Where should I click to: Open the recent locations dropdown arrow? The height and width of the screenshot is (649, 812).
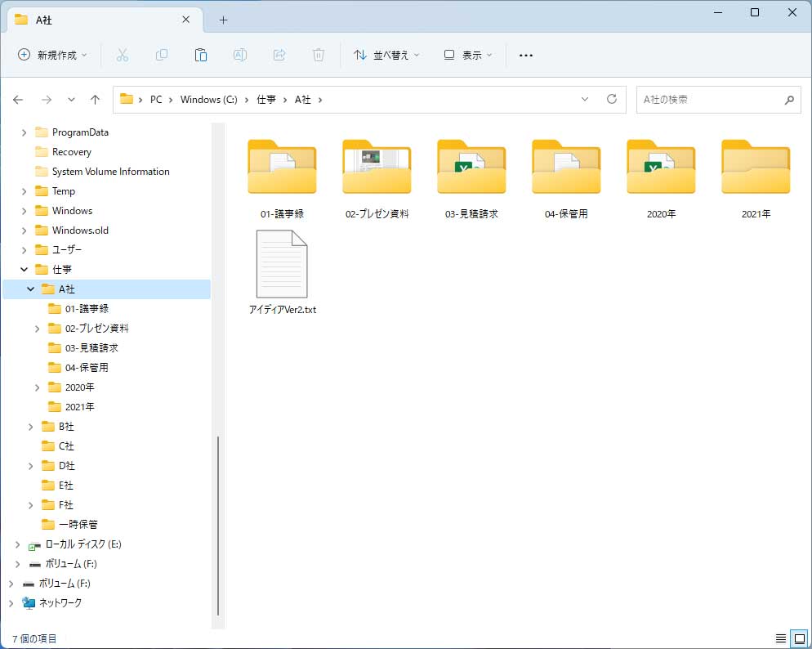tap(71, 100)
